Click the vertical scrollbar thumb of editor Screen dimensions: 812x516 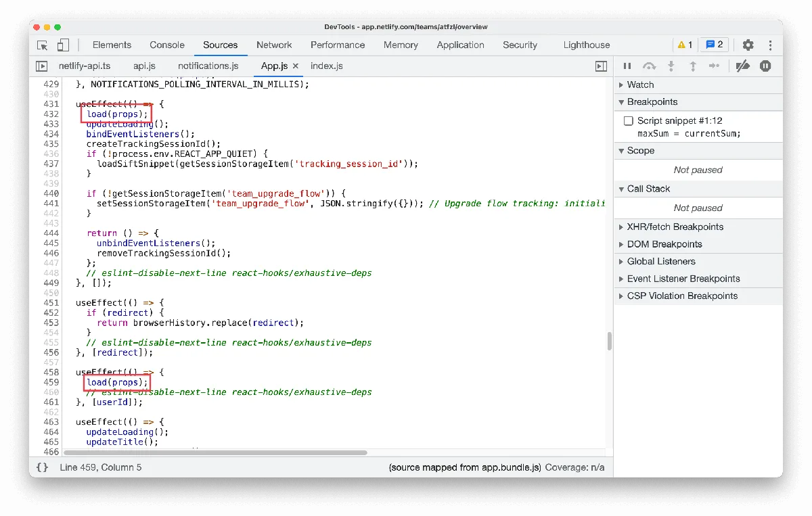click(609, 342)
